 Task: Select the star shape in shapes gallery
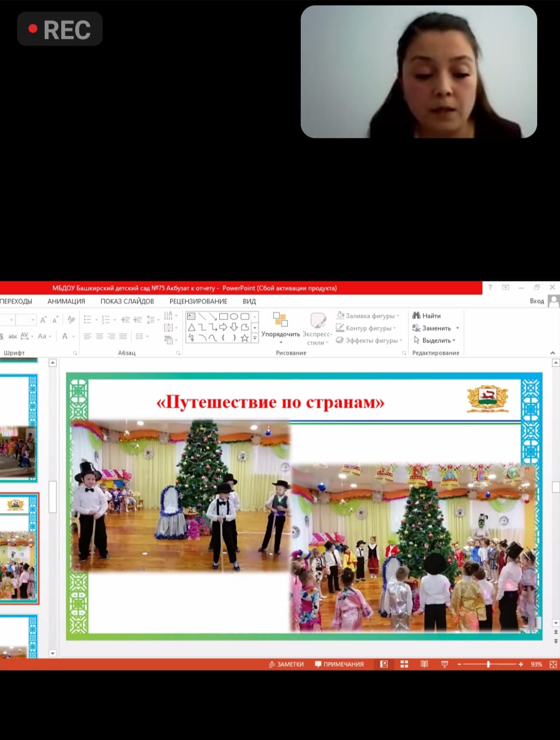coord(244,338)
